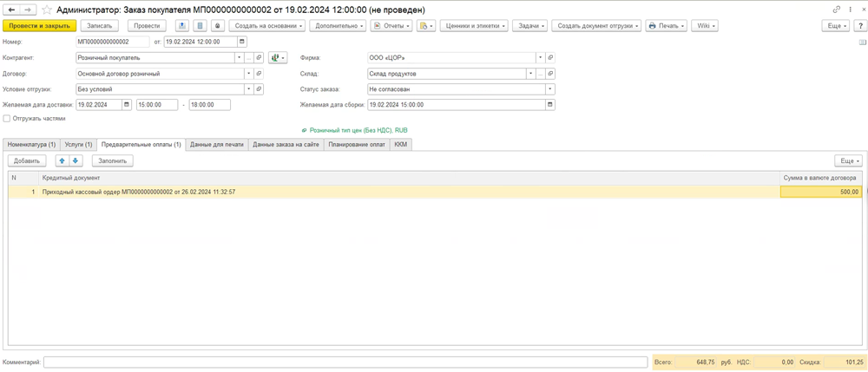Get a link to this document via the chain icon
This screenshot has width=868, height=372.
click(x=837, y=10)
